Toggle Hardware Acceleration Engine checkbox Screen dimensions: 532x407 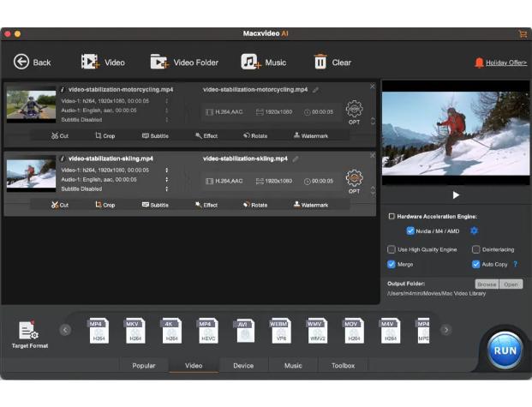pyautogui.click(x=392, y=216)
